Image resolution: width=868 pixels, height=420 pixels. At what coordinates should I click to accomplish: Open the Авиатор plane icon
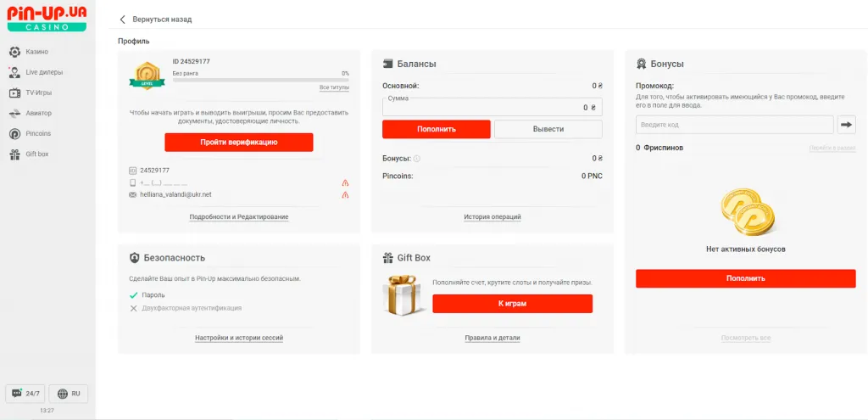(15, 113)
